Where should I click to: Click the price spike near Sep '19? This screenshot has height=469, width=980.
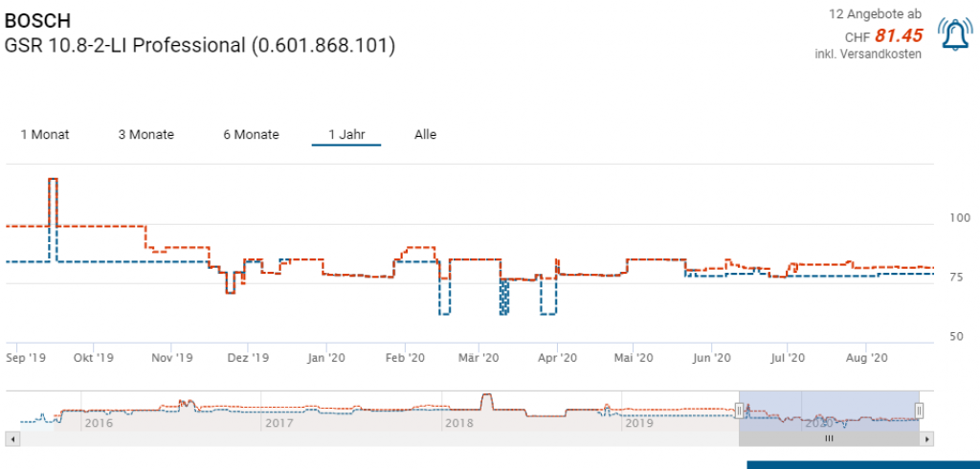coord(53,180)
